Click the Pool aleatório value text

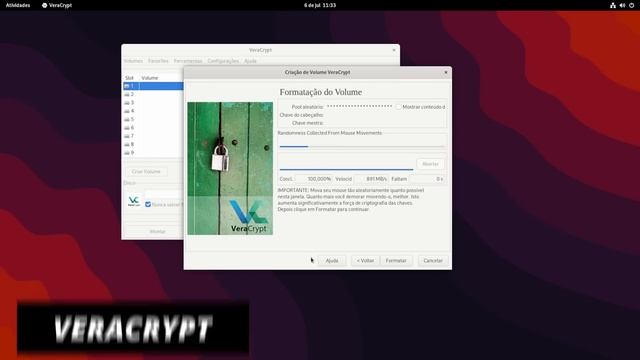pyautogui.click(x=360, y=107)
